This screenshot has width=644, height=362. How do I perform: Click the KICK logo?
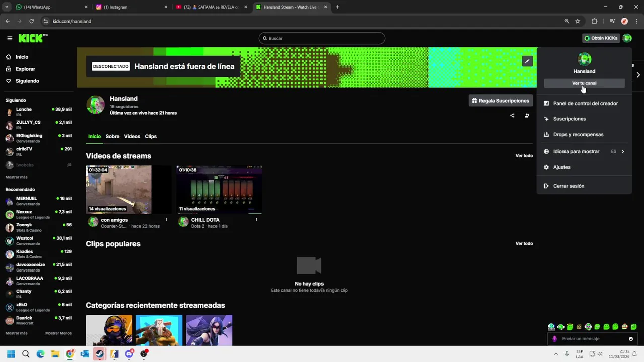[x=33, y=38]
